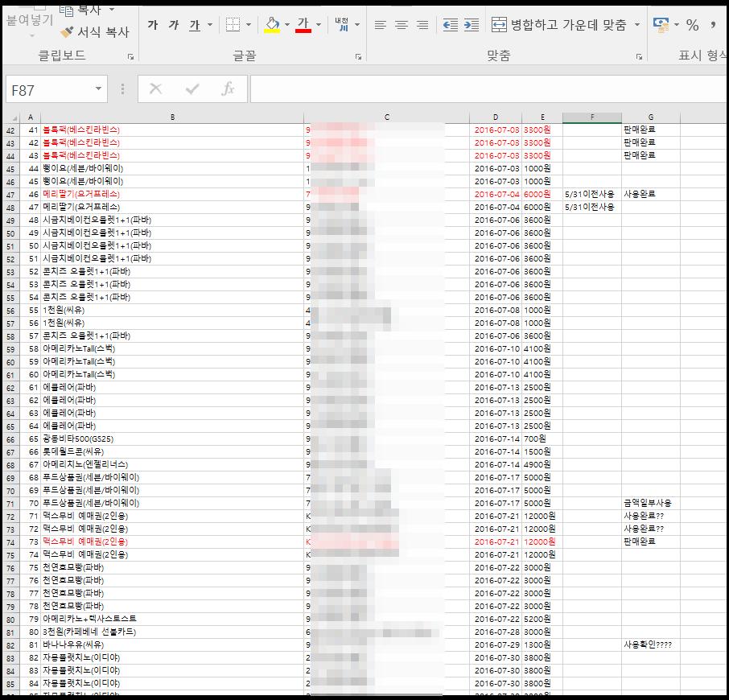Increase indent of cell contents
This screenshot has height=700, width=729.
[x=472, y=26]
